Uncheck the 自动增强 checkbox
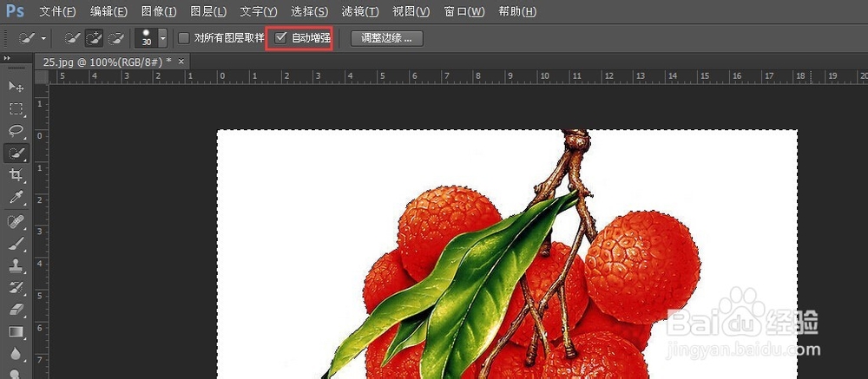This screenshot has height=379, width=868. coord(281,38)
